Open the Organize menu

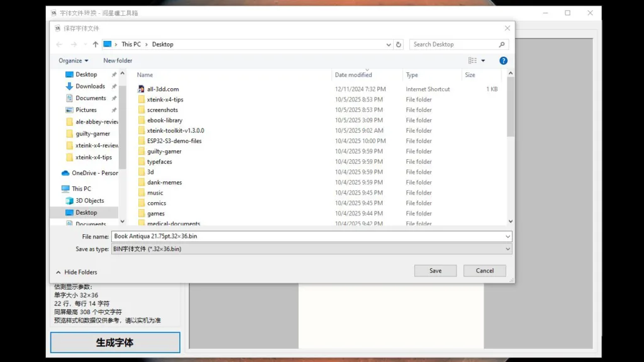(x=73, y=60)
